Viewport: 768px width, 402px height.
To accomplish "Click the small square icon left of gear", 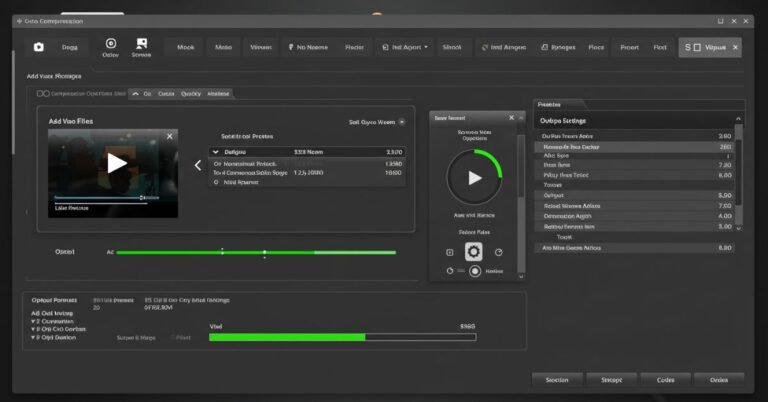I will pyautogui.click(x=450, y=252).
